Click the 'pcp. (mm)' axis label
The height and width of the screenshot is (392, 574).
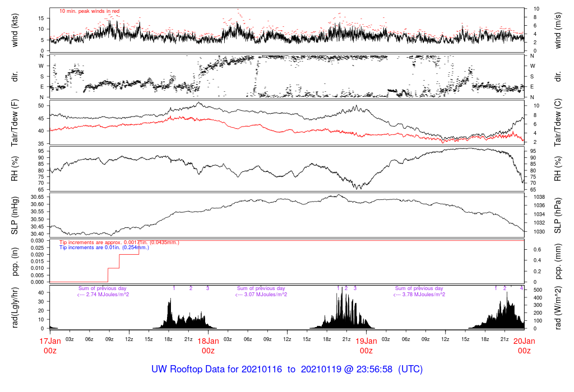click(558, 262)
